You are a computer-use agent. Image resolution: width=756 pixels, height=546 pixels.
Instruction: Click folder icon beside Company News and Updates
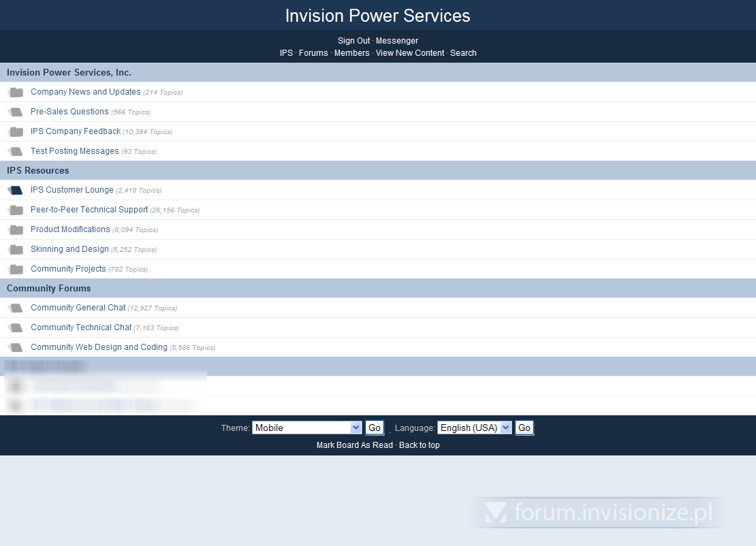16,93
